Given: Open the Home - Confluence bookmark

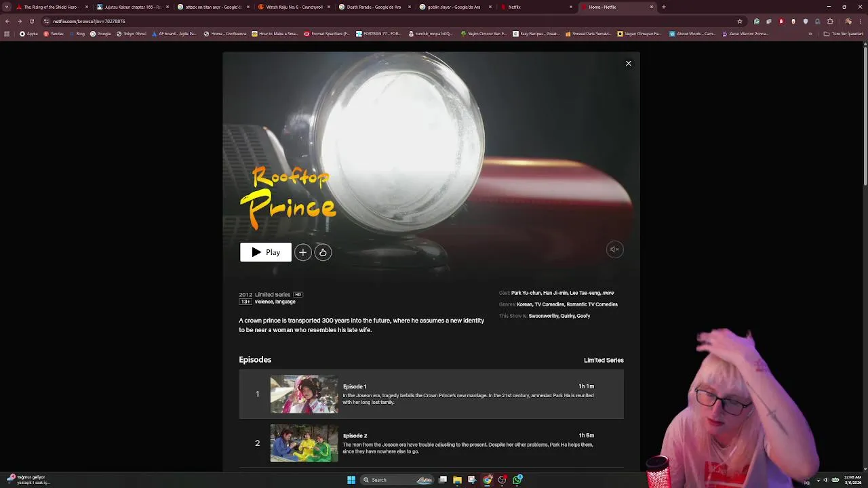Looking at the screenshot, I should [x=225, y=34].
